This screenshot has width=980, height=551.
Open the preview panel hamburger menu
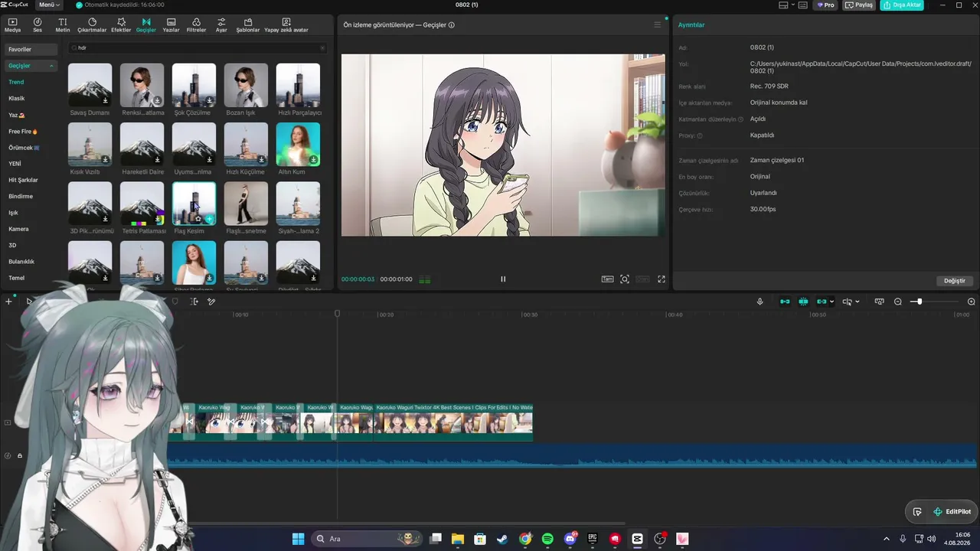tap(657, 25)
